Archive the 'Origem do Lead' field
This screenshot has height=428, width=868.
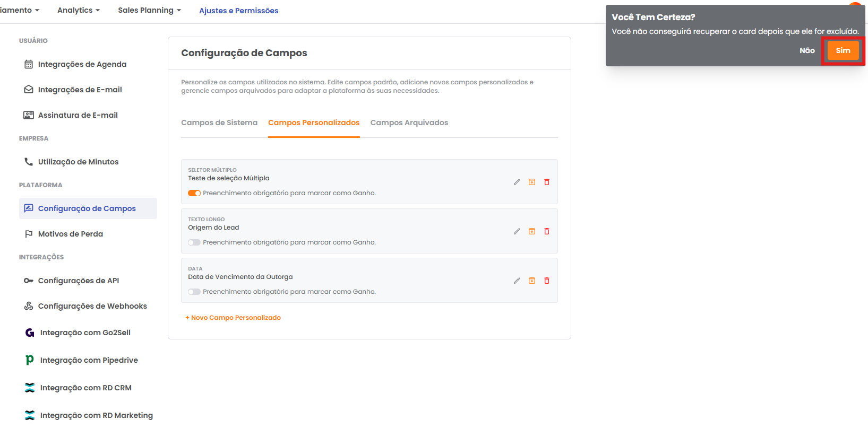pos(531,231)
